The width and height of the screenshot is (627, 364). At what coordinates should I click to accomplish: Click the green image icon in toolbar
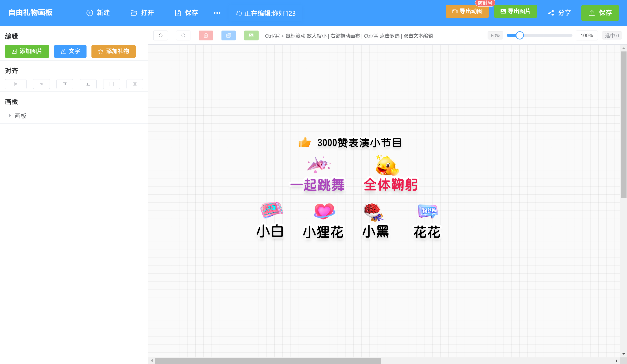tap(251, 35)
